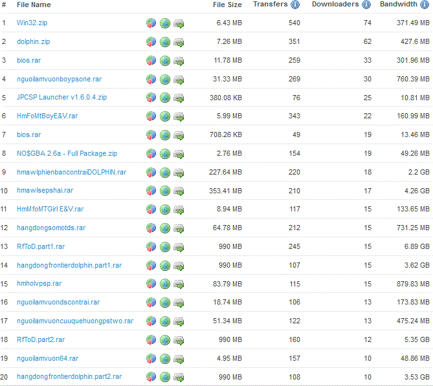Screen dimensions: 433x386
Task: Click the red-blue globe icon for hangdongfrontierdolphin.part1.rar
Action: click(x=151, y=265)
